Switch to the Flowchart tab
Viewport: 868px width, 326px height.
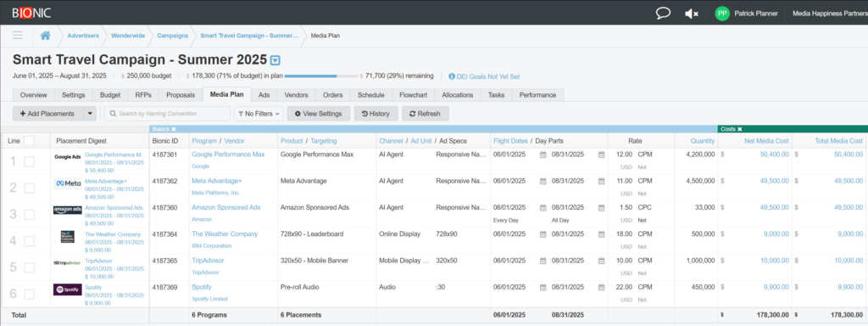413,95
